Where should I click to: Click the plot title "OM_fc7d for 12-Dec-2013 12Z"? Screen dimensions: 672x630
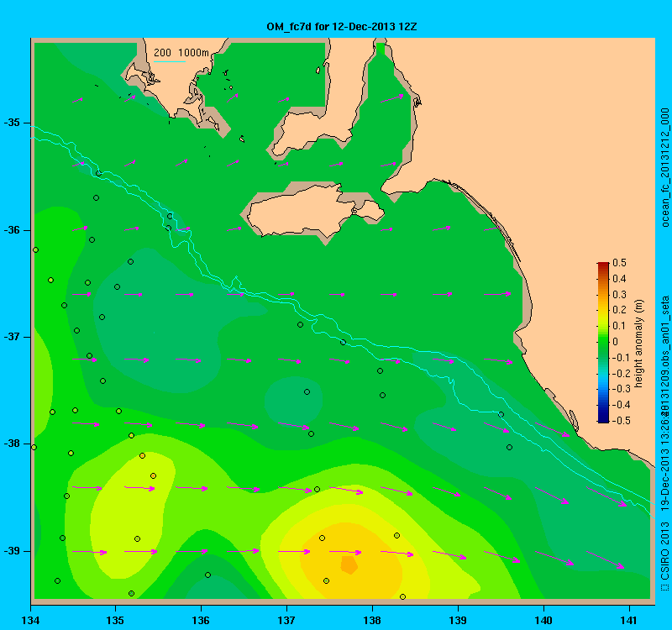point(342,27)
